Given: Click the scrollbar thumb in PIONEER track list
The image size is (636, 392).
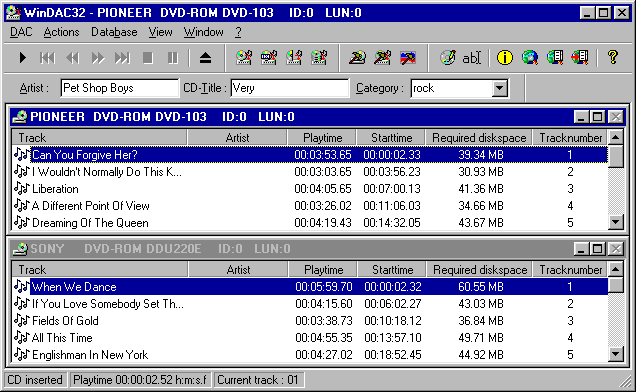Looking at the screenshot, I should click(616, 156).
